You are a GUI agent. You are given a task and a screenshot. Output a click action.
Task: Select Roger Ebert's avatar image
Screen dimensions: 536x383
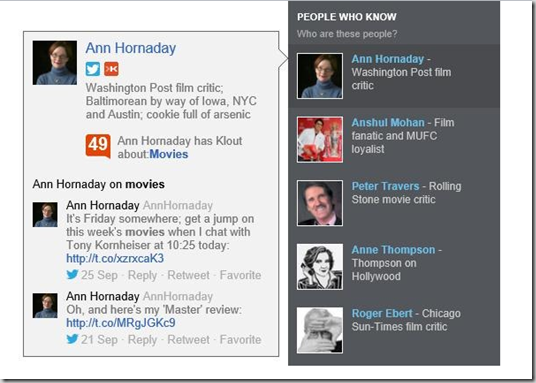[320, 330]
